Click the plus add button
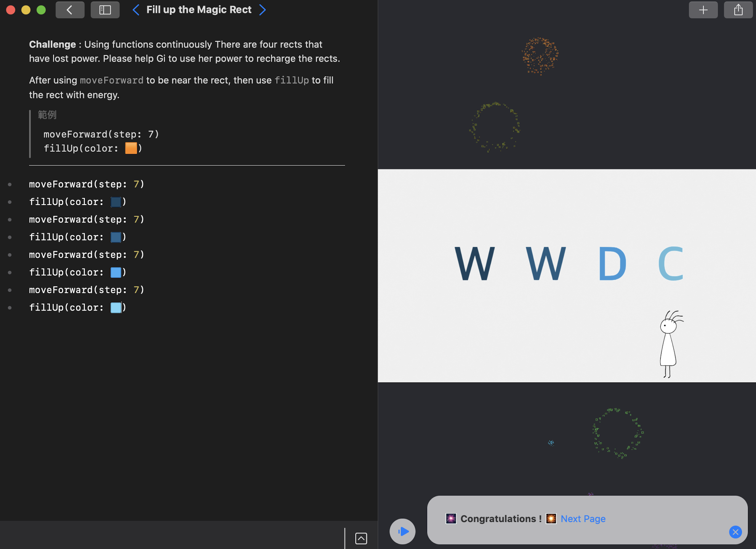Screen dimensions: 756x549 pyautogui.click(x=703, y=10)
